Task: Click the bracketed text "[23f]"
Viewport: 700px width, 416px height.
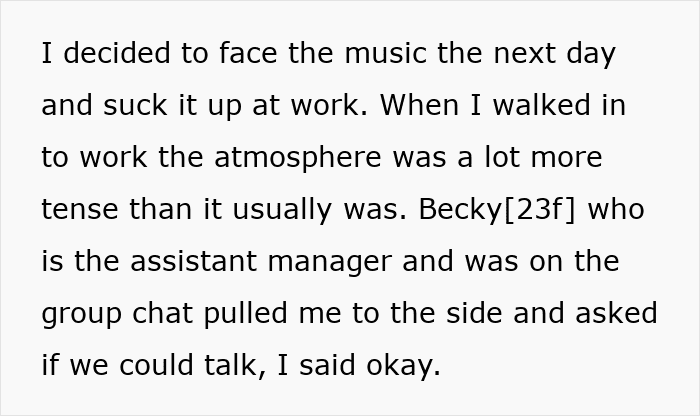Action: click(x=540, y=209)
